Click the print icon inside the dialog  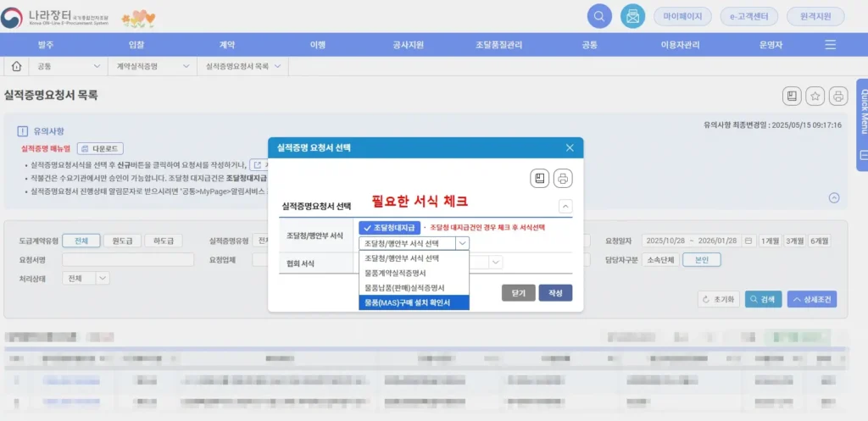point(563,178)
